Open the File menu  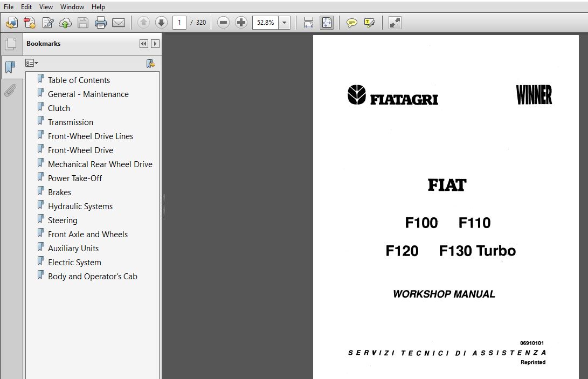point(9,7)
